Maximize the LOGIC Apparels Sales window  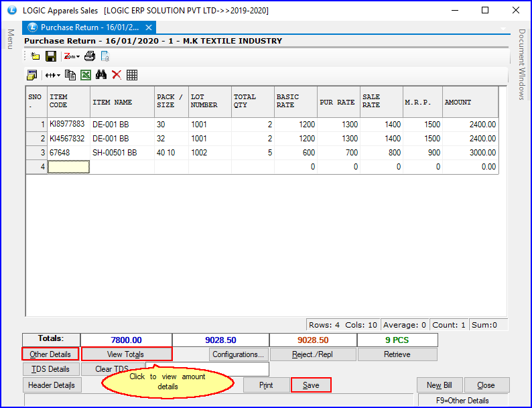coord(485,10)
